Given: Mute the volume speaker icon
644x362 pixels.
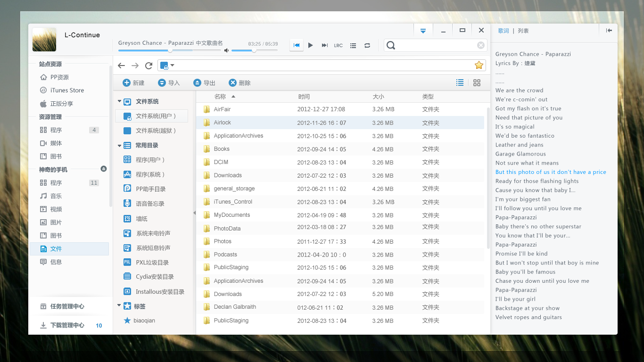Looking at the screenshot, I should [227, 50].
